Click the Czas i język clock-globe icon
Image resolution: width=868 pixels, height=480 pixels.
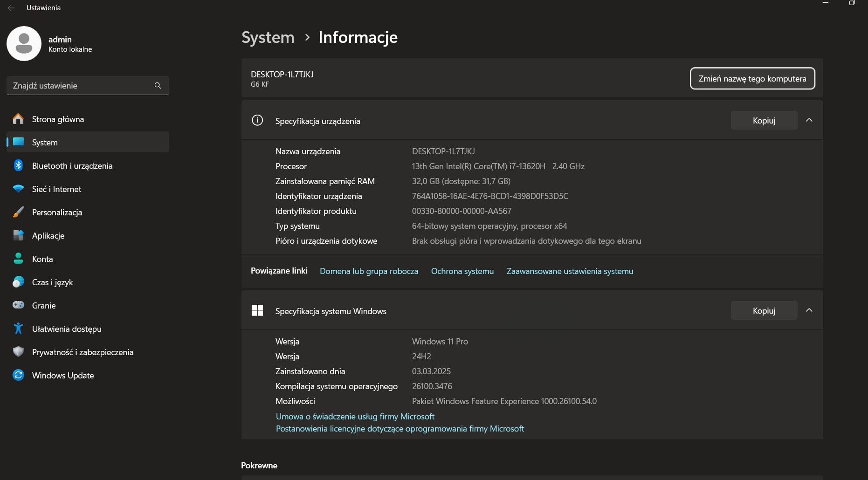click(x=18, y=282)
